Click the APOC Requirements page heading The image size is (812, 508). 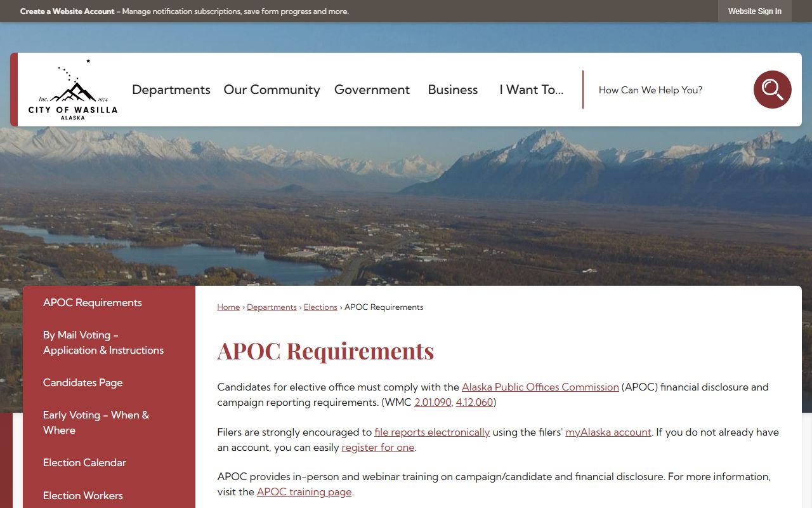point(325,351)
